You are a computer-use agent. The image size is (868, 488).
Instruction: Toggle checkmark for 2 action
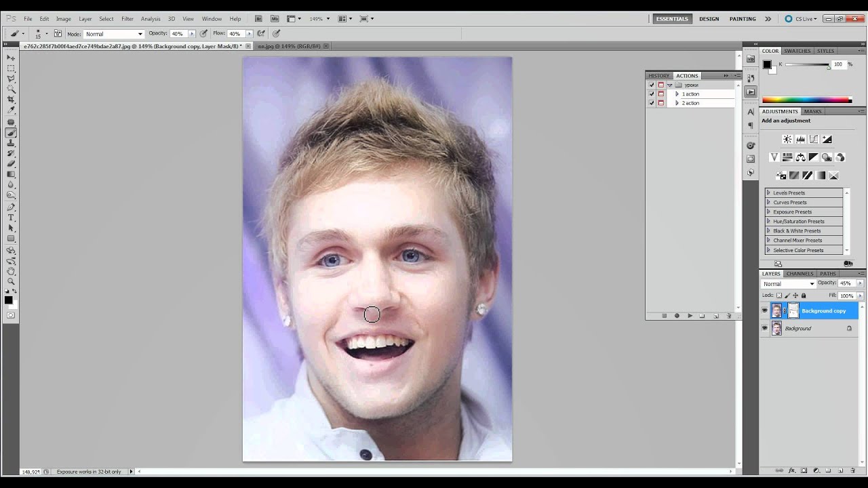652,103
